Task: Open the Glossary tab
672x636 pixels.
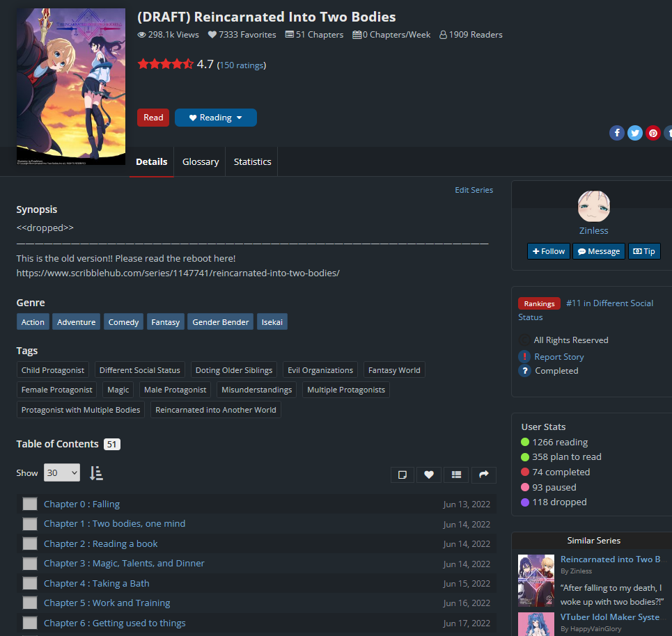Action: click(201, 161)
